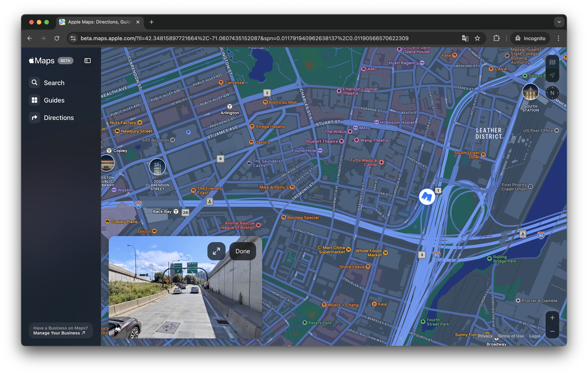Image resolution: width=588 pixels, height=374 pixels.
Task: Expand Look Around to full screen
Action: click(216, 251)
